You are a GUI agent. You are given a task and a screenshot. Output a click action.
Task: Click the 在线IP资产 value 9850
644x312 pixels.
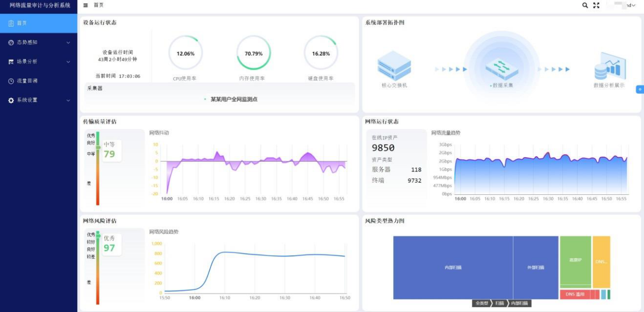click(x=383, y=148)
